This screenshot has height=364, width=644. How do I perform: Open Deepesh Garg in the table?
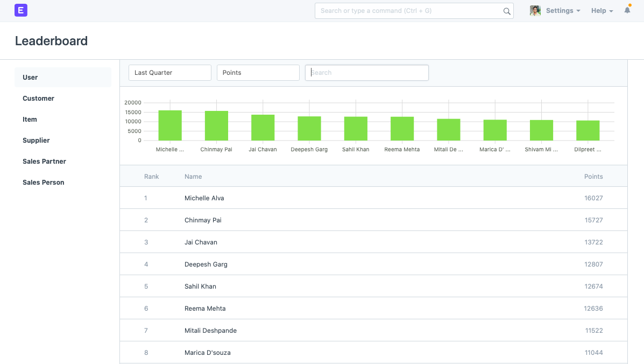(x=206, y=264)
